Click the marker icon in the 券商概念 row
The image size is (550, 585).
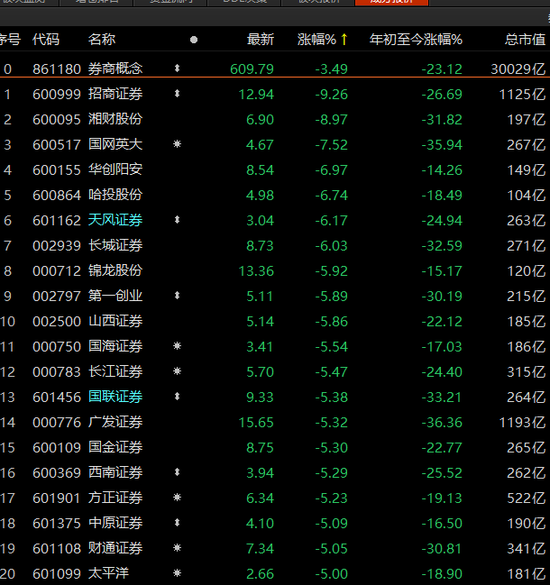pyautogui.click(x=177, y=68)
